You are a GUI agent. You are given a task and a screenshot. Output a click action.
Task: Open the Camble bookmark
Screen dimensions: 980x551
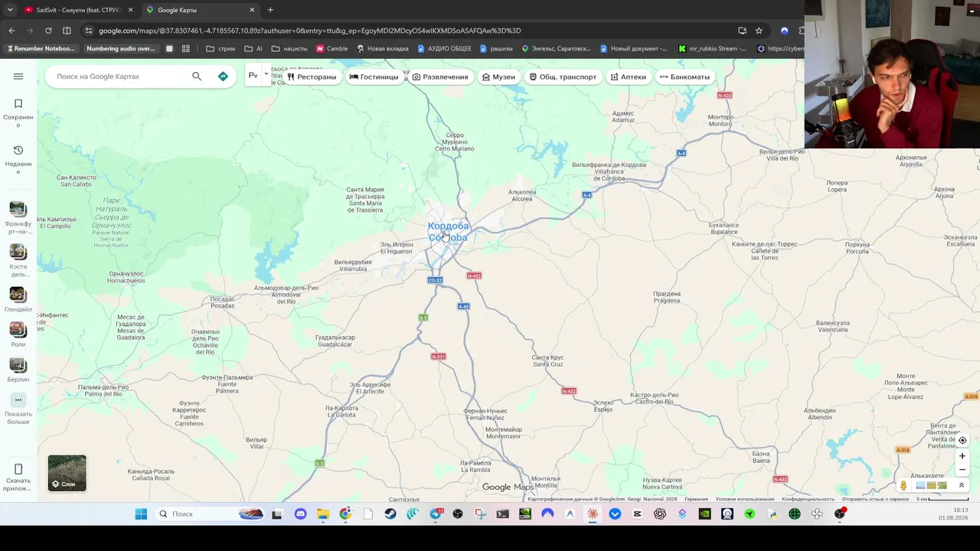pos(332,48)
